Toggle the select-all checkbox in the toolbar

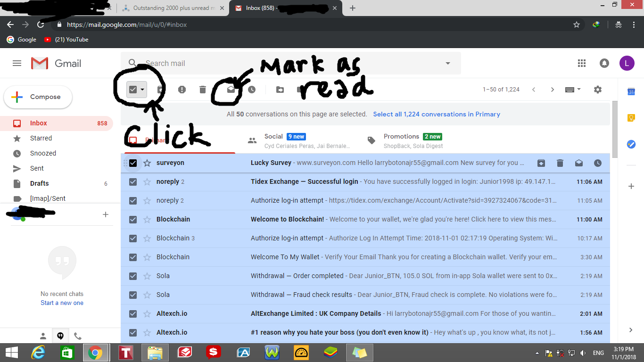tap(133, 90)
